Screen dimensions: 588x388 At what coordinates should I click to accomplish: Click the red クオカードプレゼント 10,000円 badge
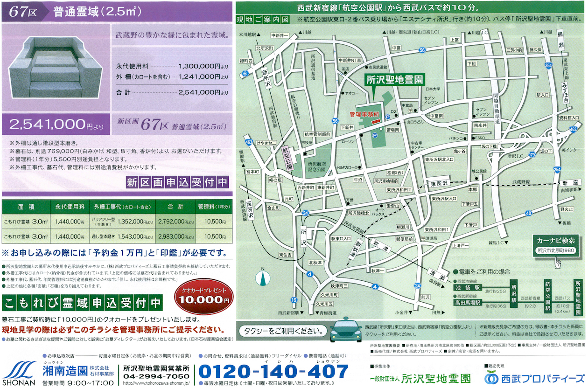pyautogui.click(x=203, y=297)
